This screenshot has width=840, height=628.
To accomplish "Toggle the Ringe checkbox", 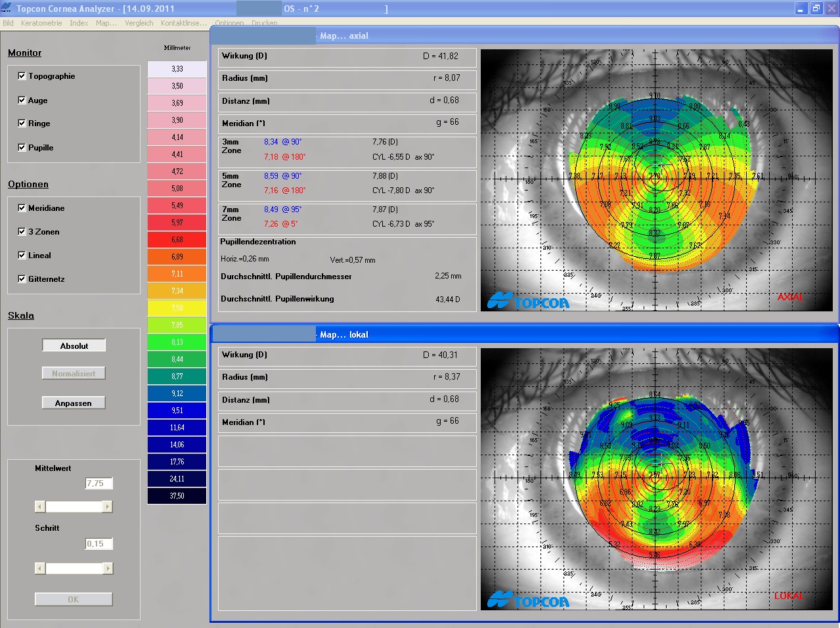I will [x=22, y=123].
